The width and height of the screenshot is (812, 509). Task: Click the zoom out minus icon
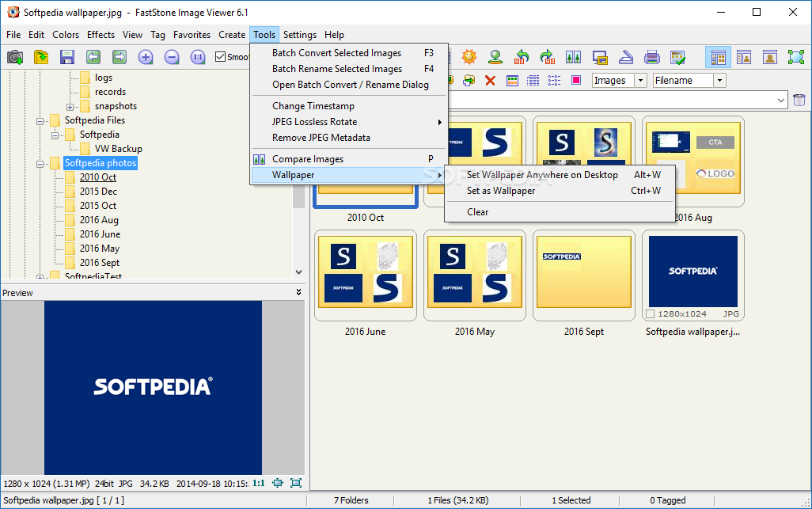point(172,57)
